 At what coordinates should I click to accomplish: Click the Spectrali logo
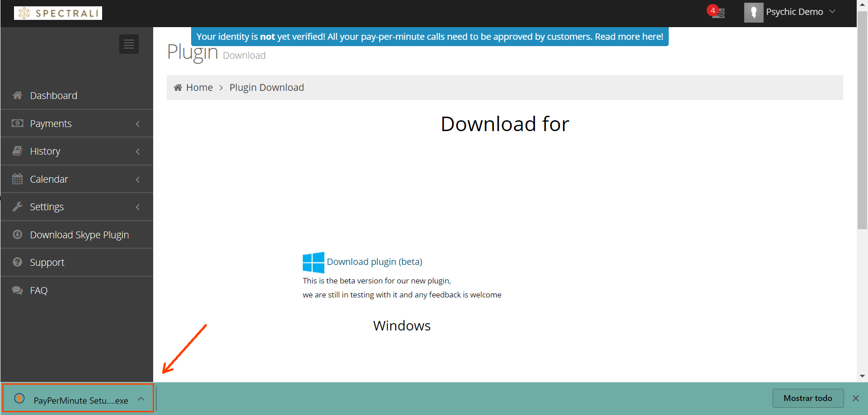pos(58,13)
